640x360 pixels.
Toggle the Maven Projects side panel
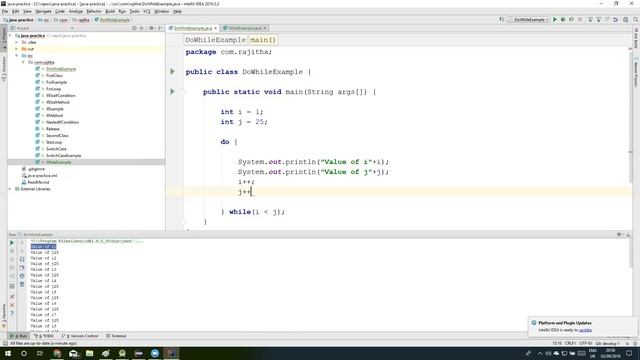[x=636, y=72]
